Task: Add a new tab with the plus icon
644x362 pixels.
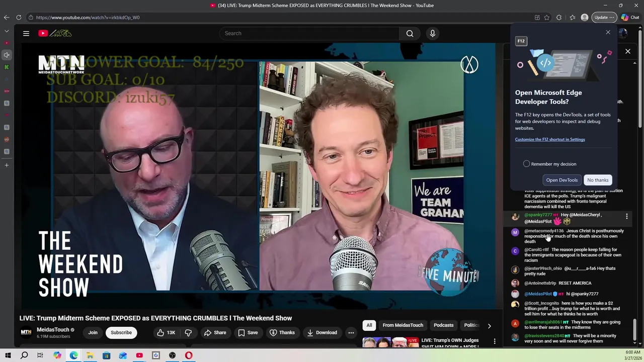Action: pos(7,165)
